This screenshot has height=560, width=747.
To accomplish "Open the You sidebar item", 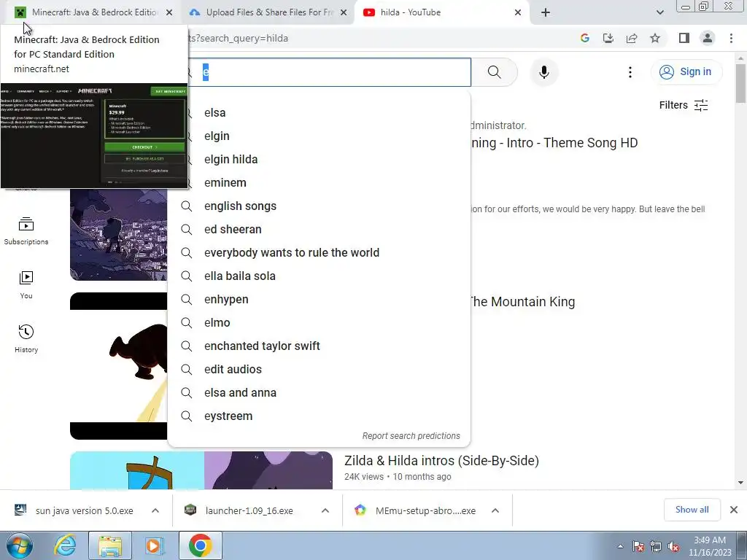I will (26, 285).
